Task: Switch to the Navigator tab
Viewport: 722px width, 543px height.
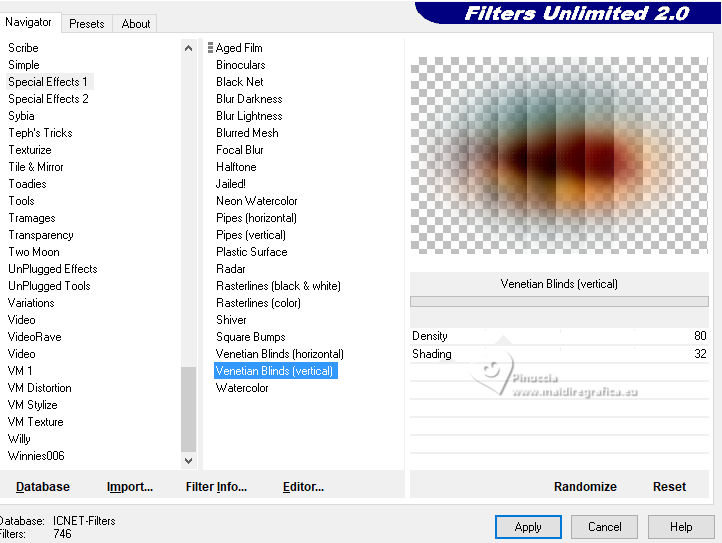Action: point(29,22)
